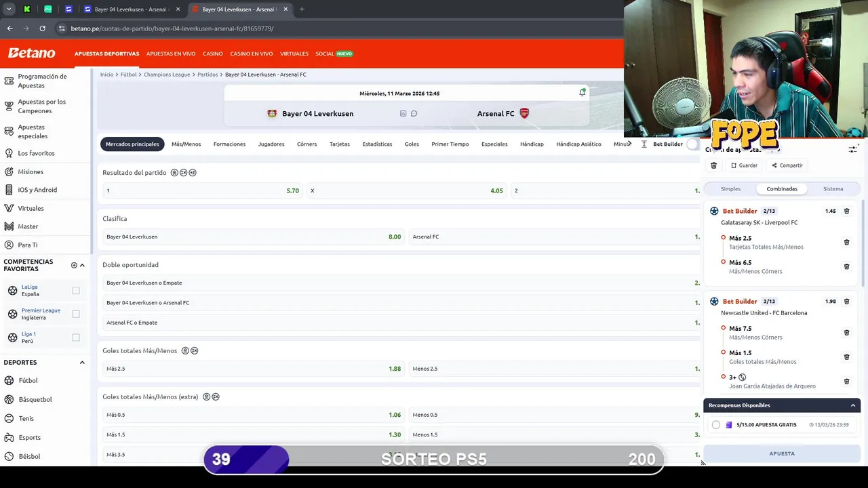Screen dimensions: 868x488
Task: Select the Sistema bet slip tab
Action: click(x=833, y=189)
